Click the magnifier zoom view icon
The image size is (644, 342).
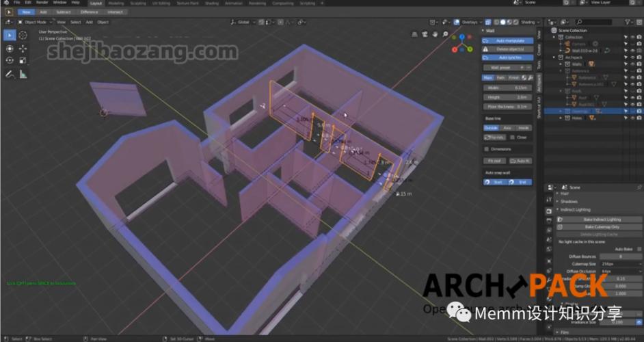tap(445, 34)
